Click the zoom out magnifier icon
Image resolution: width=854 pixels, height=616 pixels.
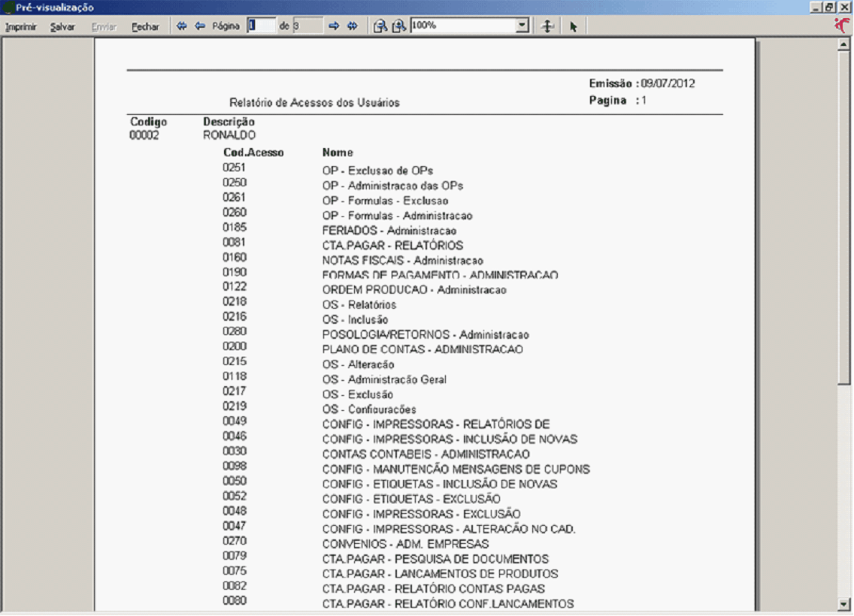pyautogui.click(x=380, y=26)
